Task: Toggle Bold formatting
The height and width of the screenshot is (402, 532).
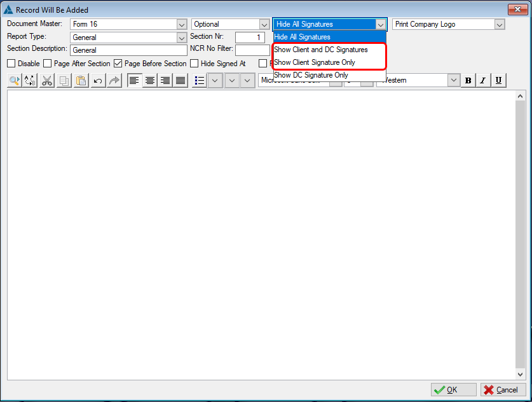Action: [468, 81]
